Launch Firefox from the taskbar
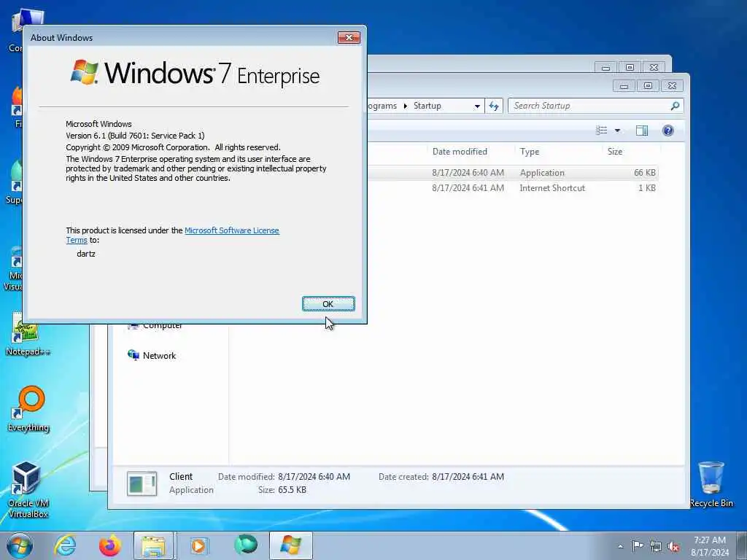This screenshot has height=560, width=747. coord(110,545)
